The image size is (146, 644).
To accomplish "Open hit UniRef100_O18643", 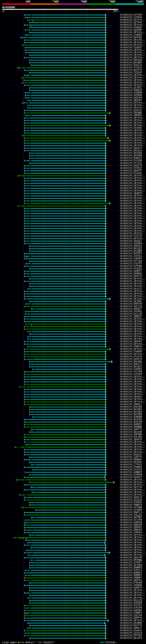I will coord(131,27).
